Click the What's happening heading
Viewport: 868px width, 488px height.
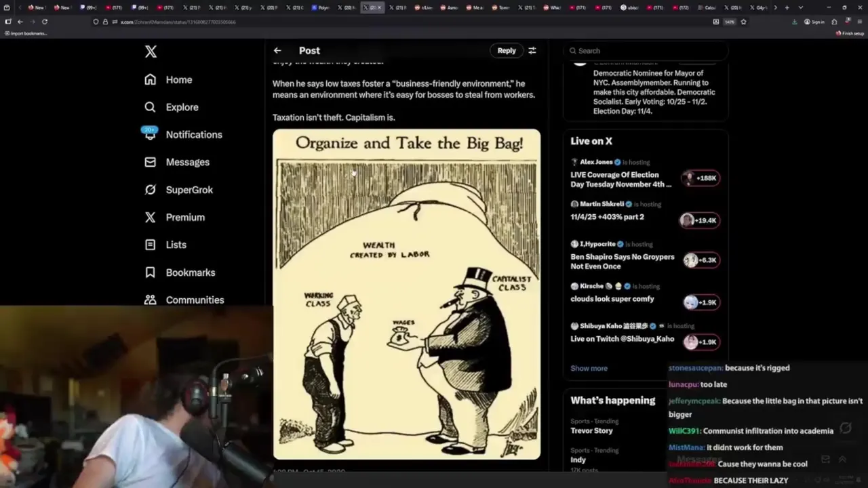tap(612, 401)
